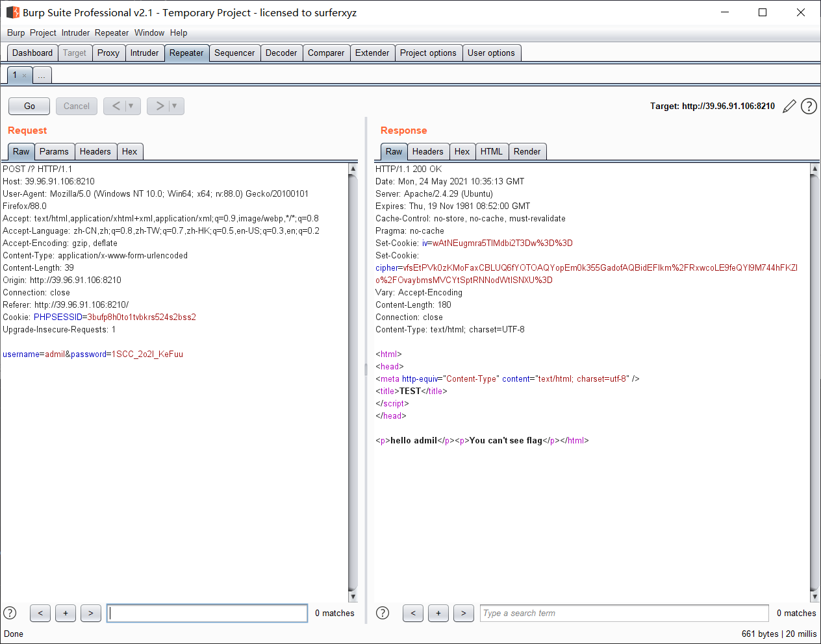Image resolution: width=821 pixels, height=644 pixels.
Task: Click the edit target pencil icon
Action: tap(789, 106)
